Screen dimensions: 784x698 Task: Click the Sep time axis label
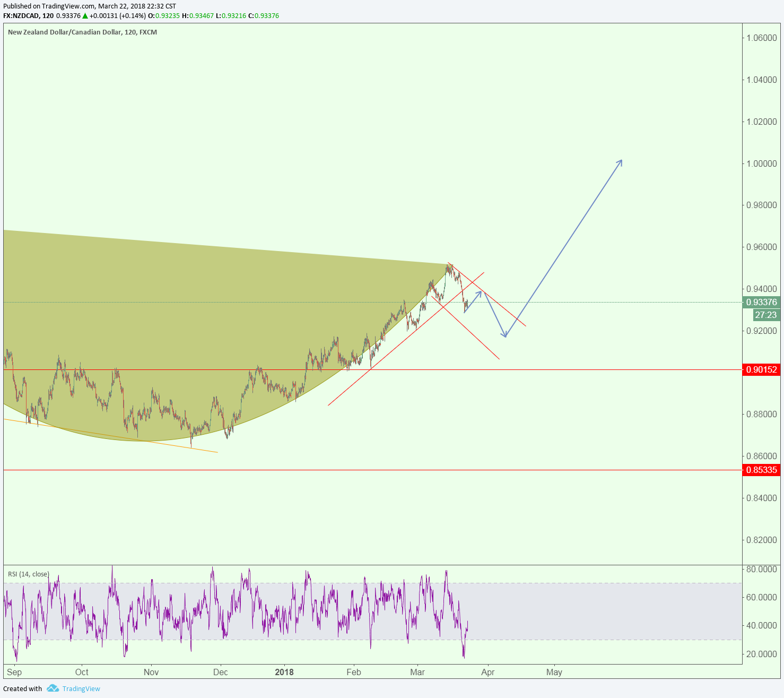pyautogui.click(x=15, y=672)
